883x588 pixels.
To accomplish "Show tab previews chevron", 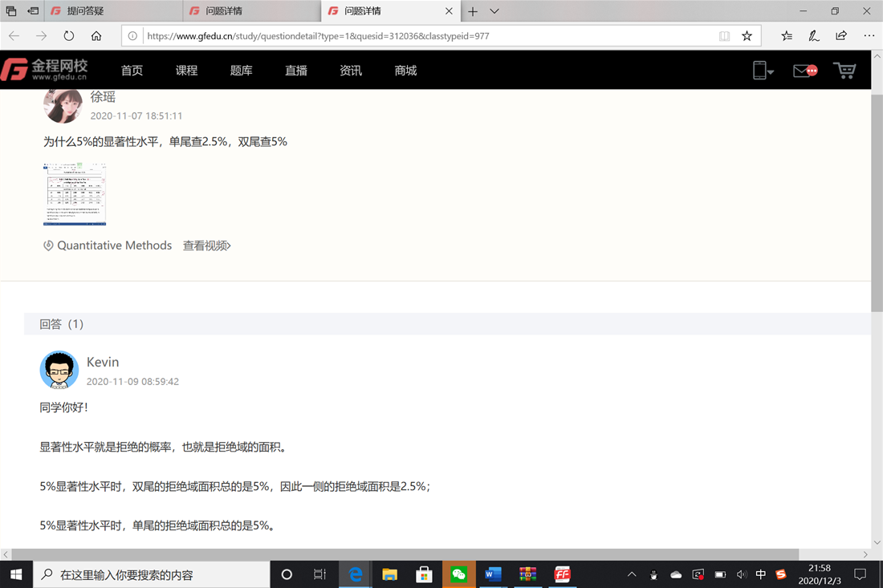I will pos(494,11).
